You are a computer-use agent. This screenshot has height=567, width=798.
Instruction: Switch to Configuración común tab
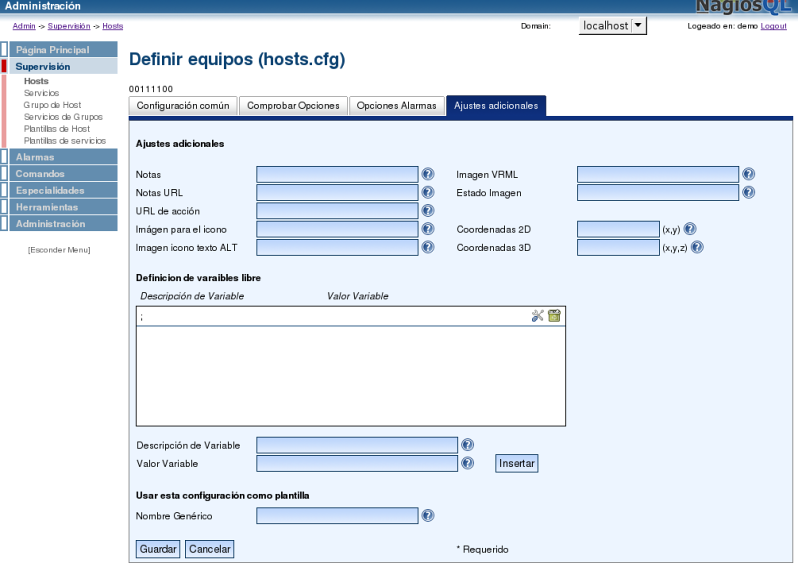pyautogui.click(x=183, y=106)
